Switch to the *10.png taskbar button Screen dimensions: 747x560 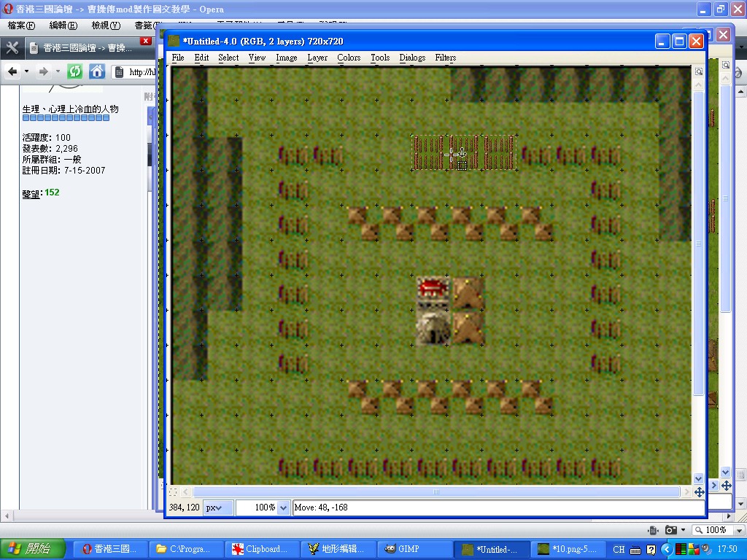click(x=567, y=549)
